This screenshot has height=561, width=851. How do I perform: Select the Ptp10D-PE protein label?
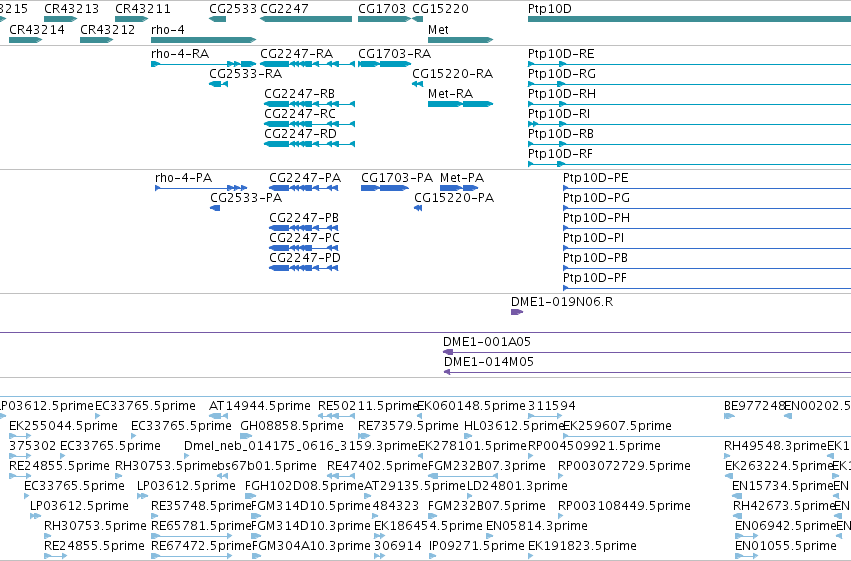tap(595, 177)
